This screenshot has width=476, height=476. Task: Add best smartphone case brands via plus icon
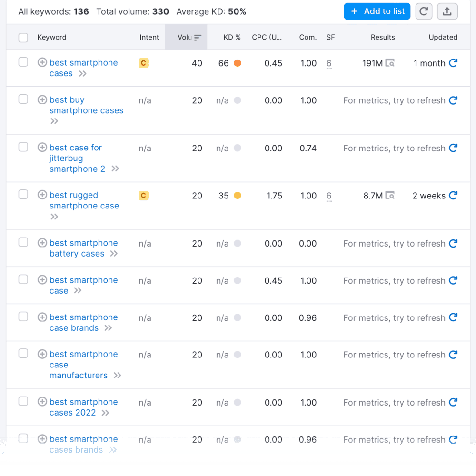(42, 317)
